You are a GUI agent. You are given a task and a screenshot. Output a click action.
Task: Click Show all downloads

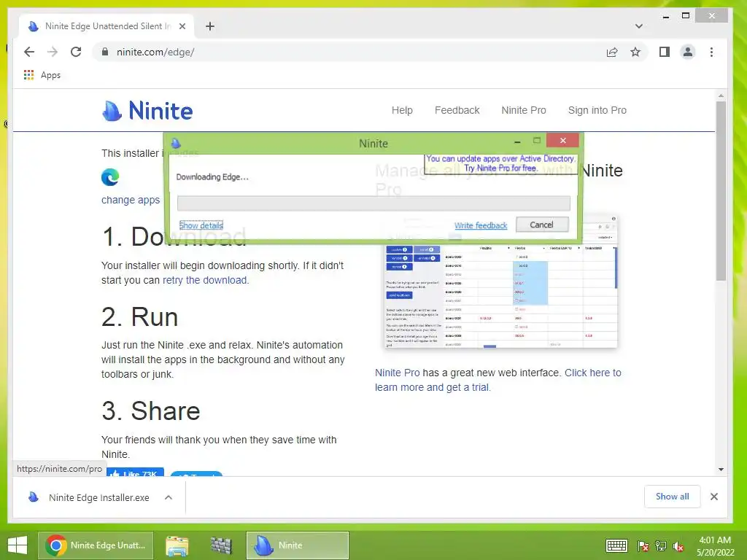tap(672, 497)
